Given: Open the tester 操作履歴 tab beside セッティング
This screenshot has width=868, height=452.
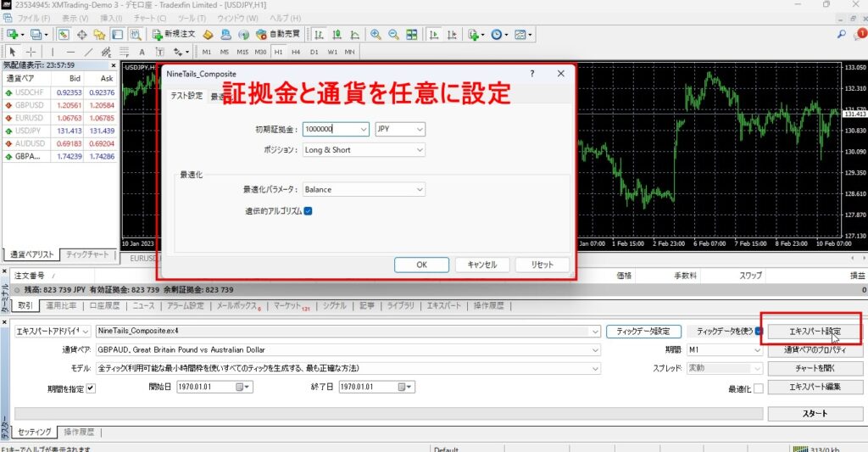Looking at the screenshot, I should (79, 432).
